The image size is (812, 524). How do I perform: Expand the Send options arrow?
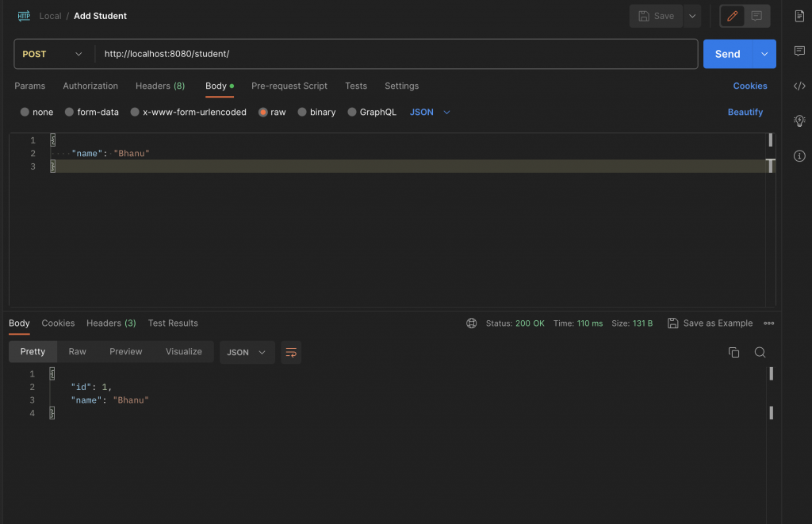click(764, 54)
